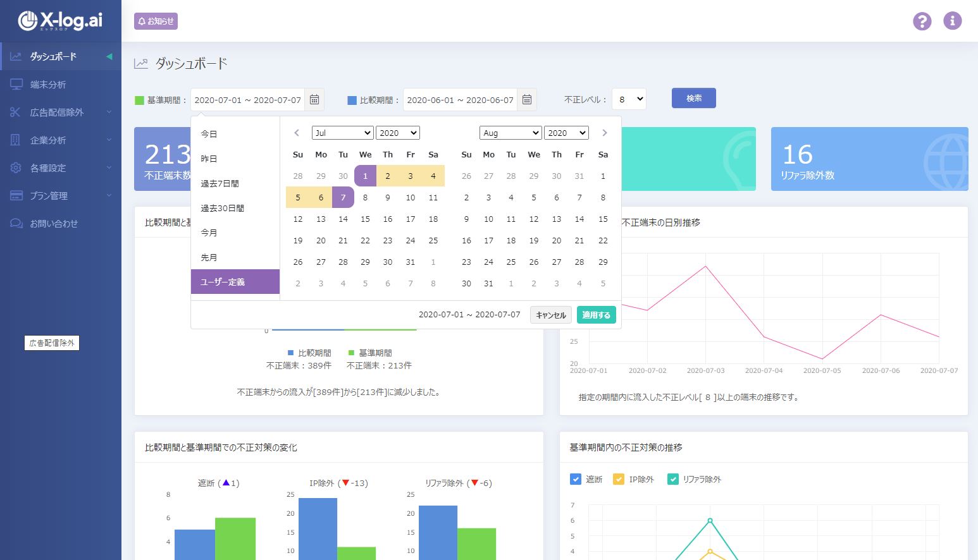The image size is (978, 560).
Task: Open the 不正レベル dropdown showing 8
Action: pos(629,99)
